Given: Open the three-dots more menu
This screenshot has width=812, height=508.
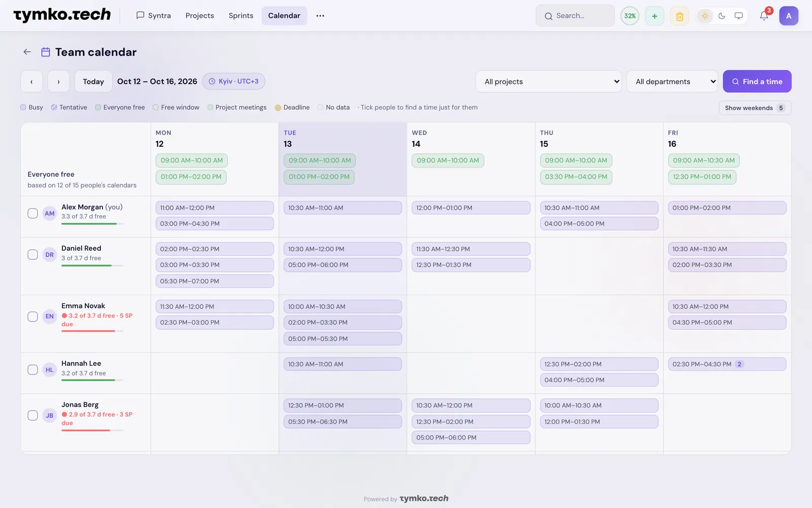Looking at the screenshot, I should point(320,16).
